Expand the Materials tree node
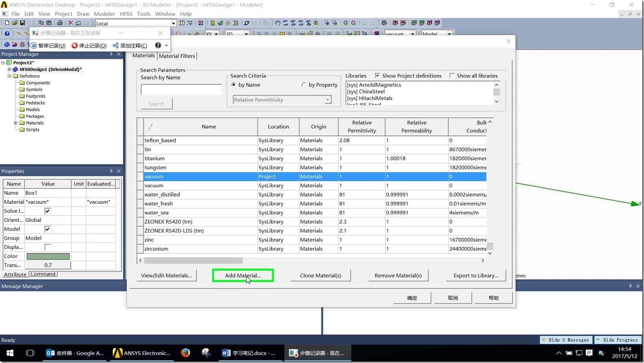Image resolution: width=644 pixels, height=363 pixels. (x=15, y=123)
